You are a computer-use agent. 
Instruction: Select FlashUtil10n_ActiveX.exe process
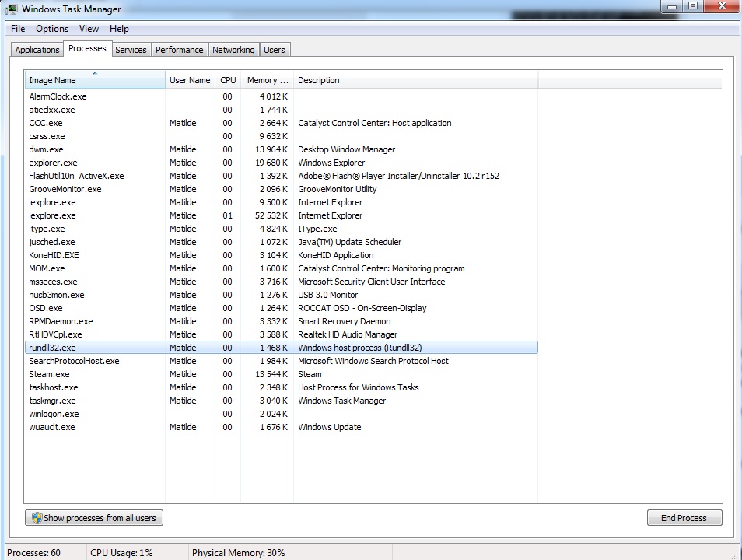(x=281, y=176)
